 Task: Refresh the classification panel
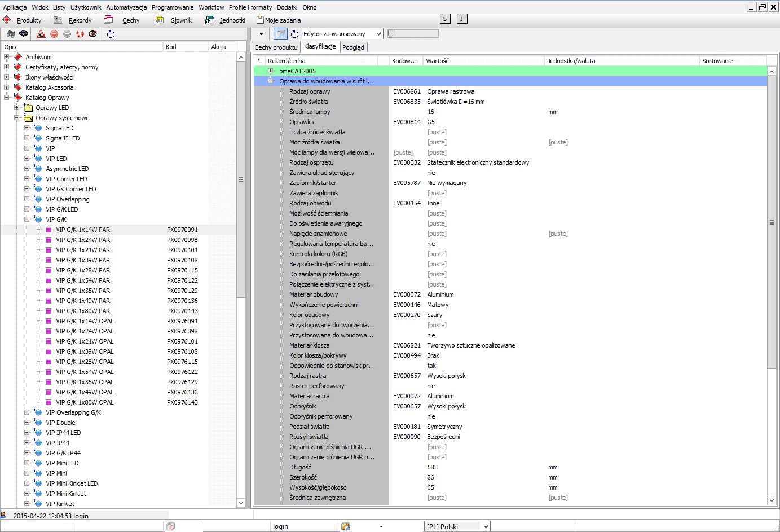pos(294,34)
